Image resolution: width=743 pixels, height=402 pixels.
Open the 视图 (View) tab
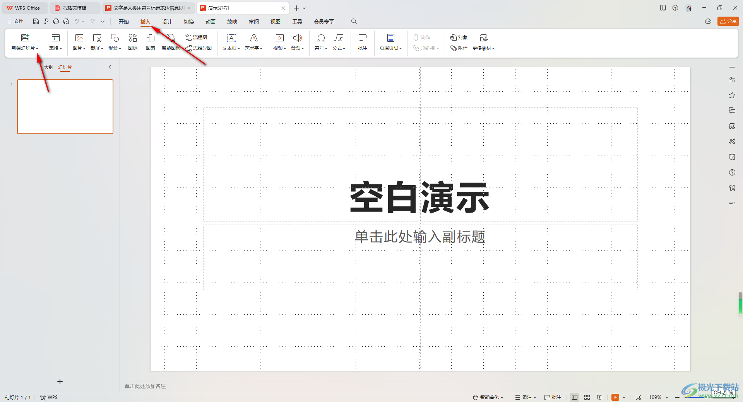tap(275, 21)
